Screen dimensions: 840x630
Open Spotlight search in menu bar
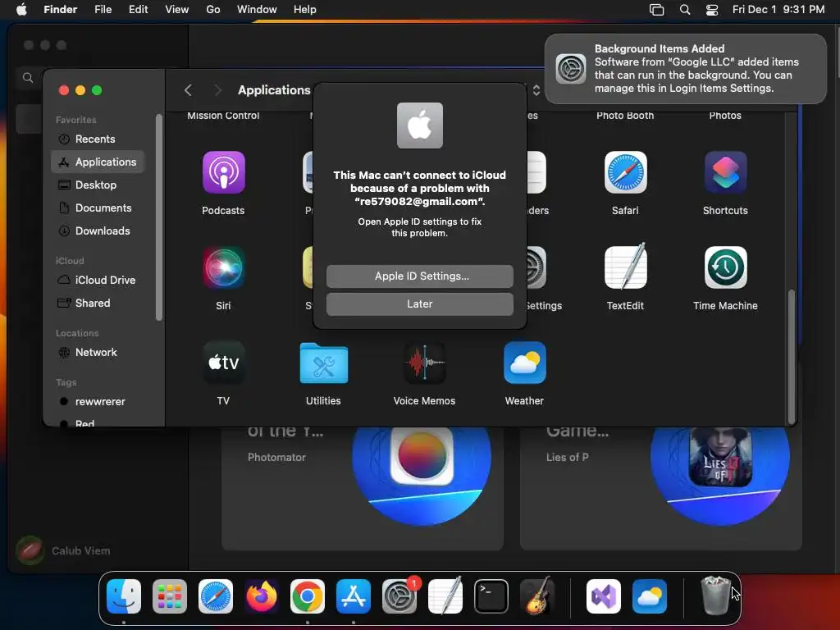pos(685,10)
